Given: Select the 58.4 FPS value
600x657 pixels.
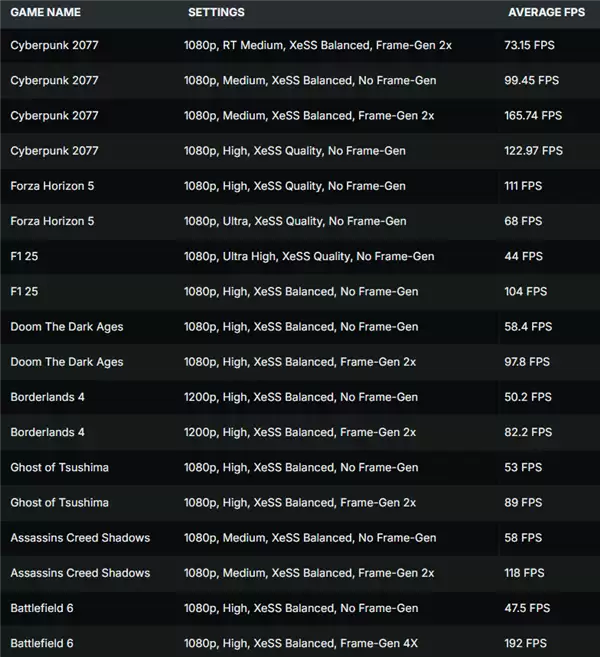Looking at the screenshot, I should pos(528,327).
